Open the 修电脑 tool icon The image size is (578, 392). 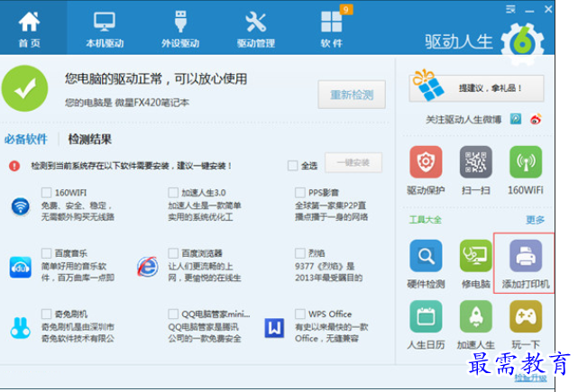476,256
